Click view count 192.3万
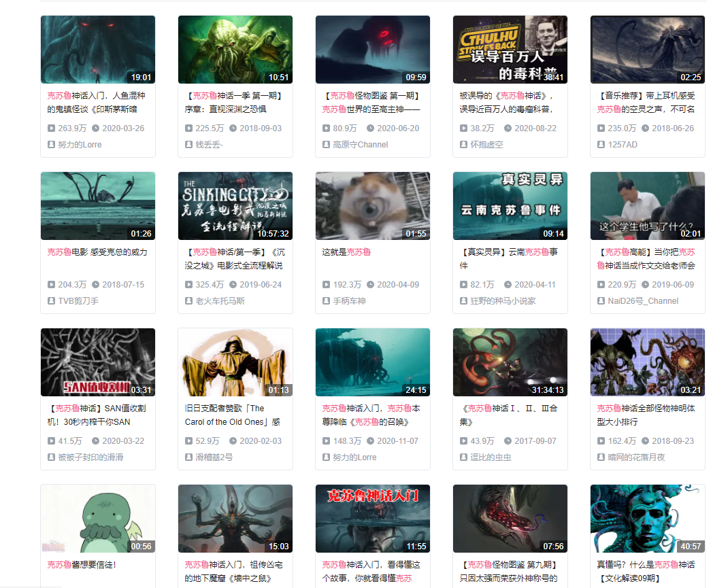 pyautogui.click(x=347, y=284)
